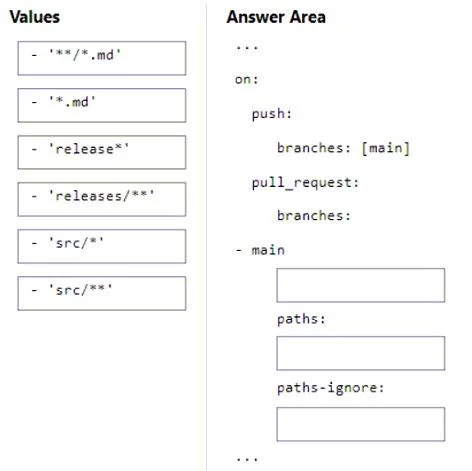This screenshot has width=472, height=471.
Task: Click 'branches:' under pull_request
Action: [314, 216]
